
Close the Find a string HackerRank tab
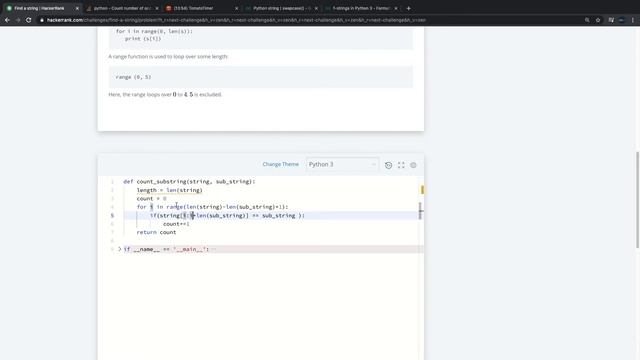click(x=77, y=8)
